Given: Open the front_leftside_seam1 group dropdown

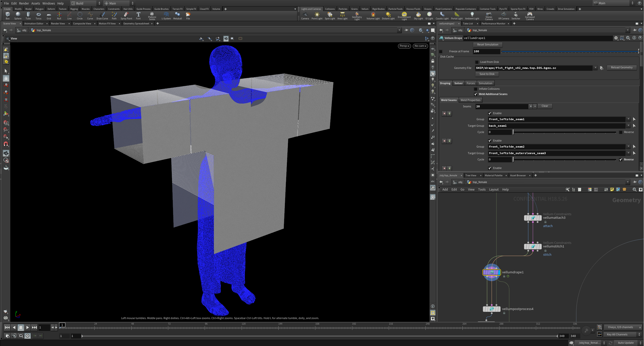Looking at the screenshot, I should 629,119.
